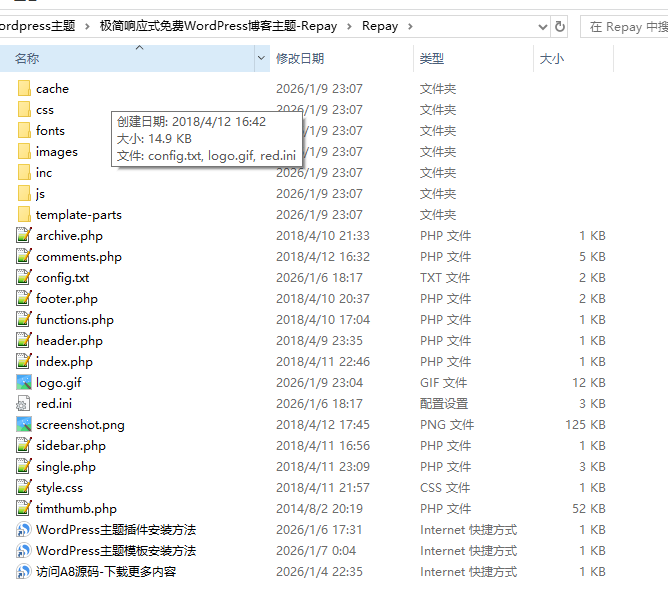Sort by the 类型 column header

(473, 58)
